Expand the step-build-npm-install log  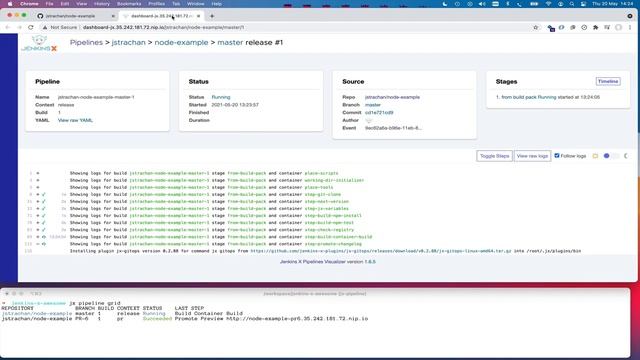tap(38, 216)
